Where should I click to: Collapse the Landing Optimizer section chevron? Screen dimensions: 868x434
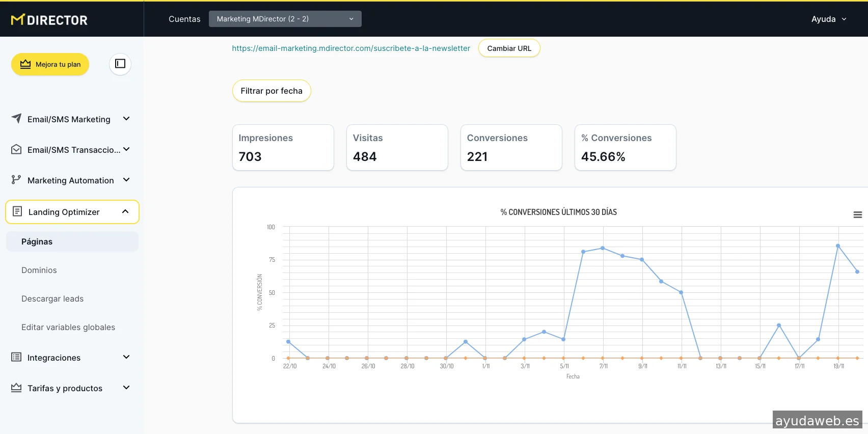pyautogui.click(x=125, y=211)
